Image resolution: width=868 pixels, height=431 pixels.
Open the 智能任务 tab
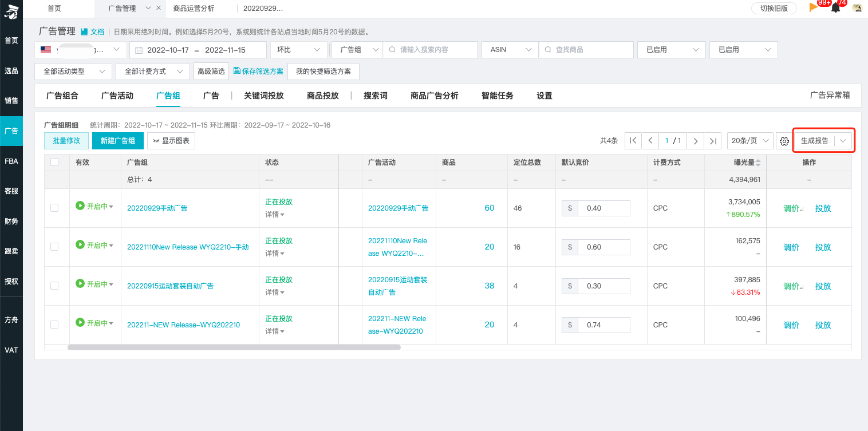coord(498,96)
